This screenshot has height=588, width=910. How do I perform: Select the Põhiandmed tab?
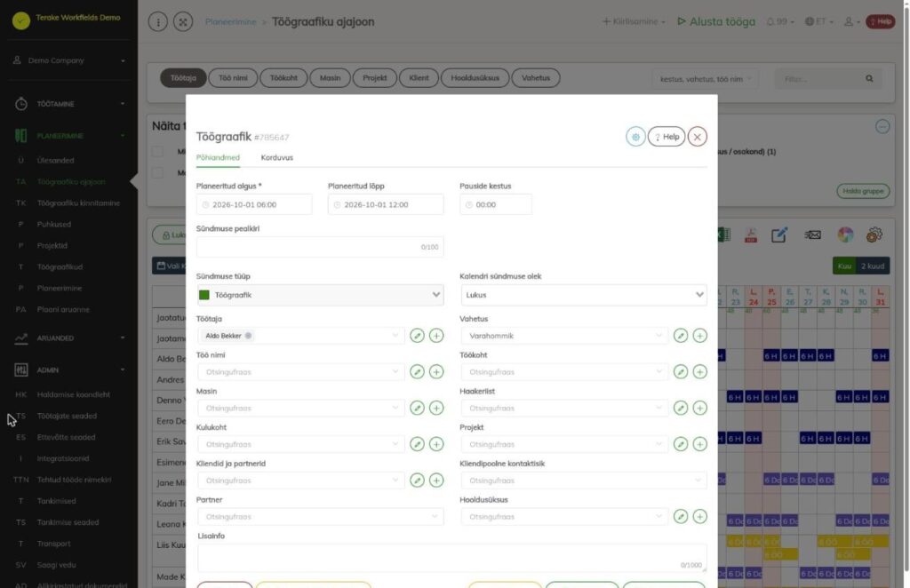(218, 158)
